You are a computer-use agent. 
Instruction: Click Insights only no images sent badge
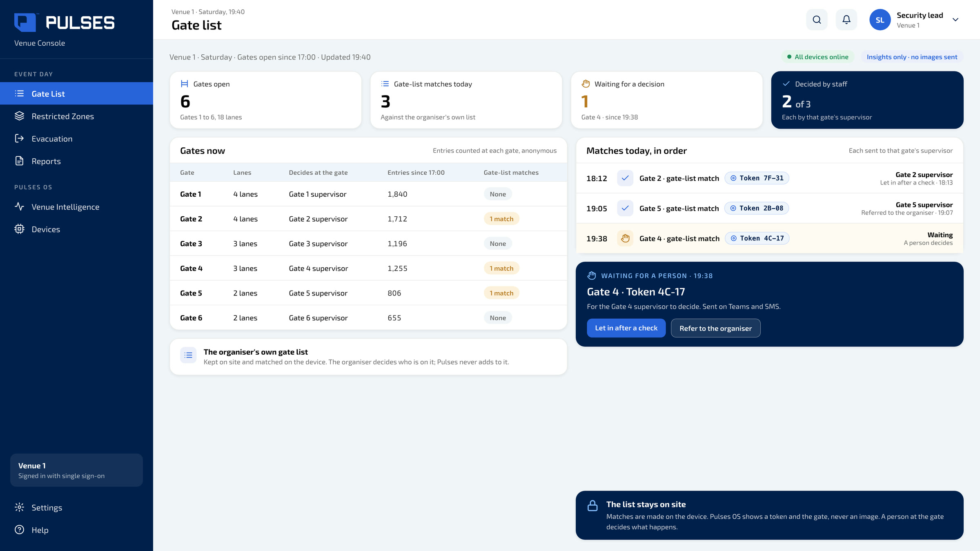pos(912,57)
